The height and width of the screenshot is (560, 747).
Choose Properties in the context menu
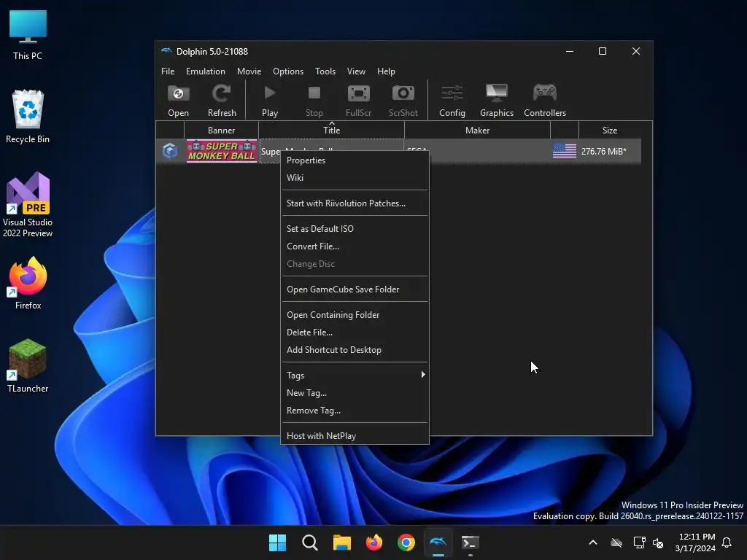(x=355, y=160)
